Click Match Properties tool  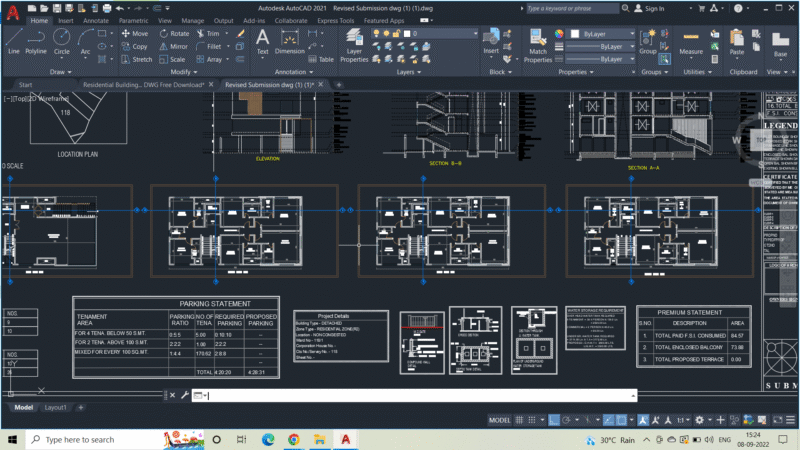tap(538, 45)
